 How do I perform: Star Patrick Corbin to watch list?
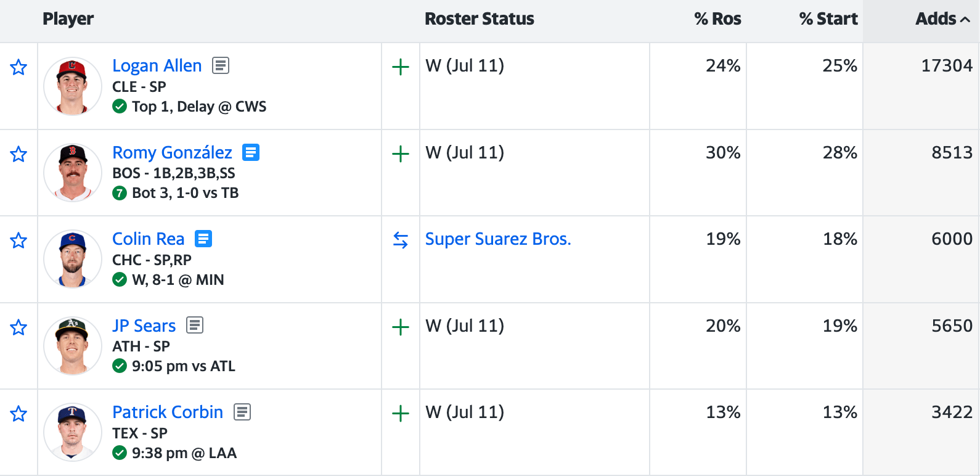[x=18, y=414]
